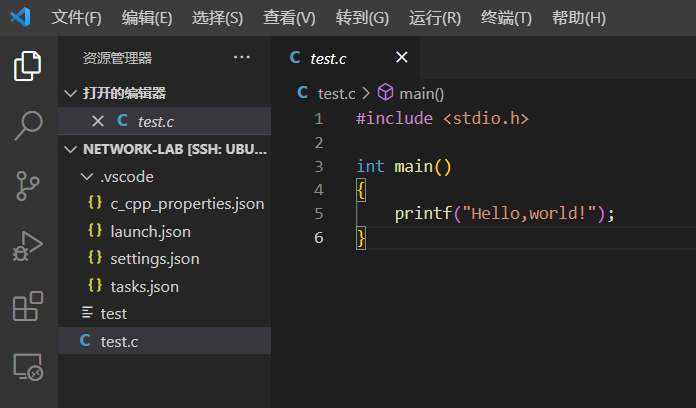Open the Search view icon
The height and width of the screenshot is (408, 696).
point(28,126)
